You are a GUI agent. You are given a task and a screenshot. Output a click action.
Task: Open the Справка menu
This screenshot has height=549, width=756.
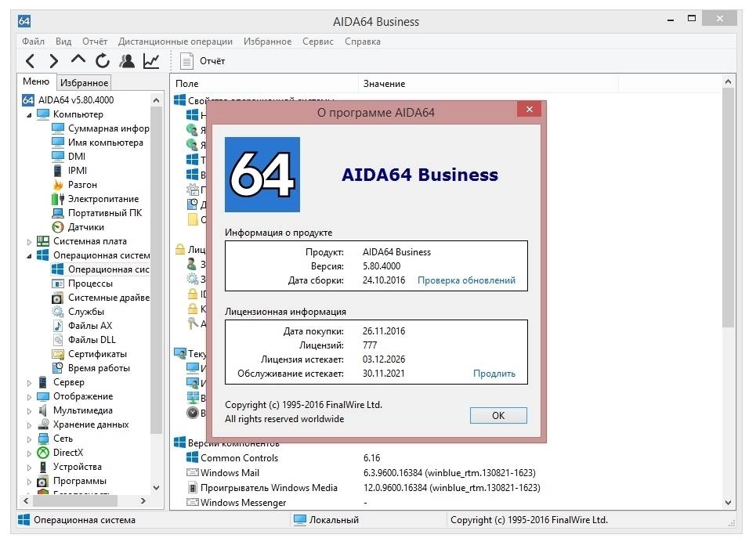click(x=363, y=42)
